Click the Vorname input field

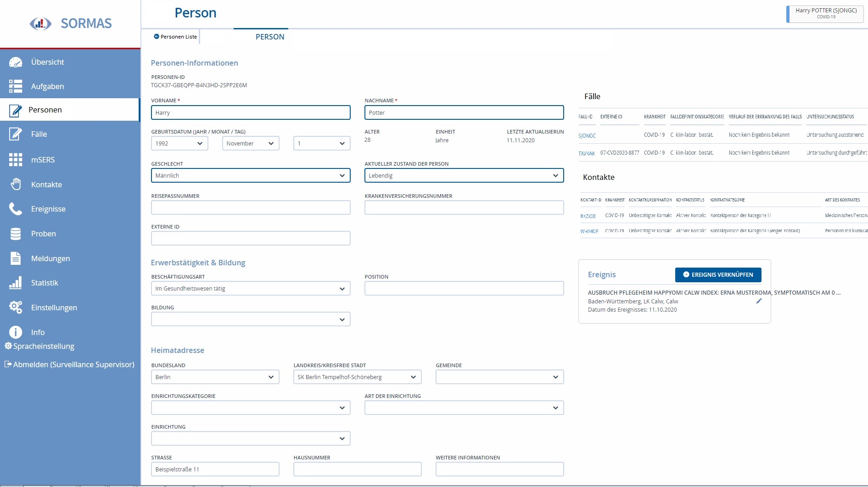click(251, 112)
